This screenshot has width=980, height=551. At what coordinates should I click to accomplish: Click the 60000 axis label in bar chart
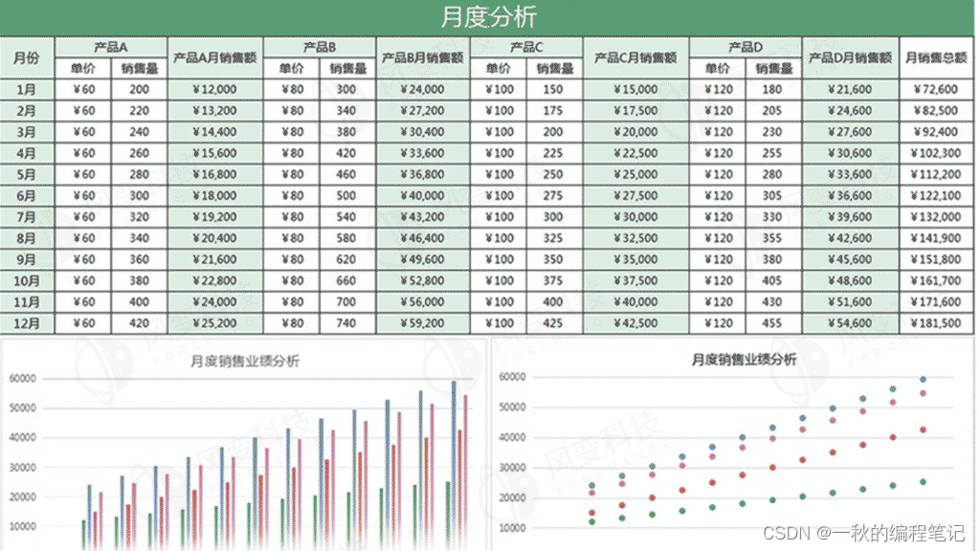23,379
